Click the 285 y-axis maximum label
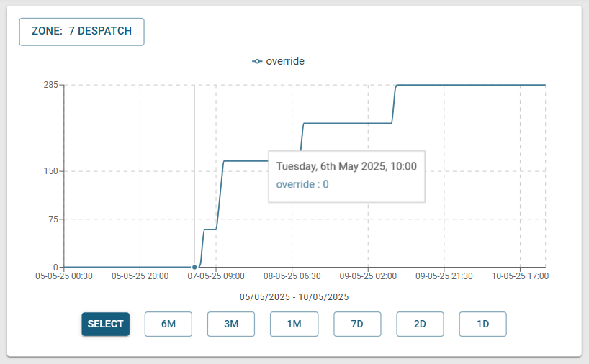 (50, 85)
